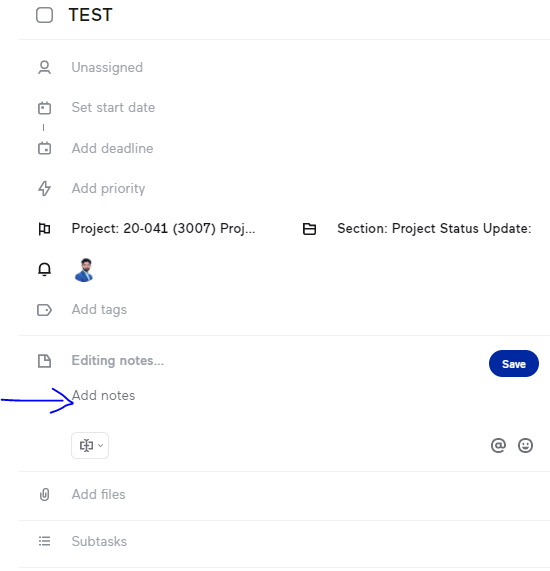Click the tag icon beside Add tags

44,310
